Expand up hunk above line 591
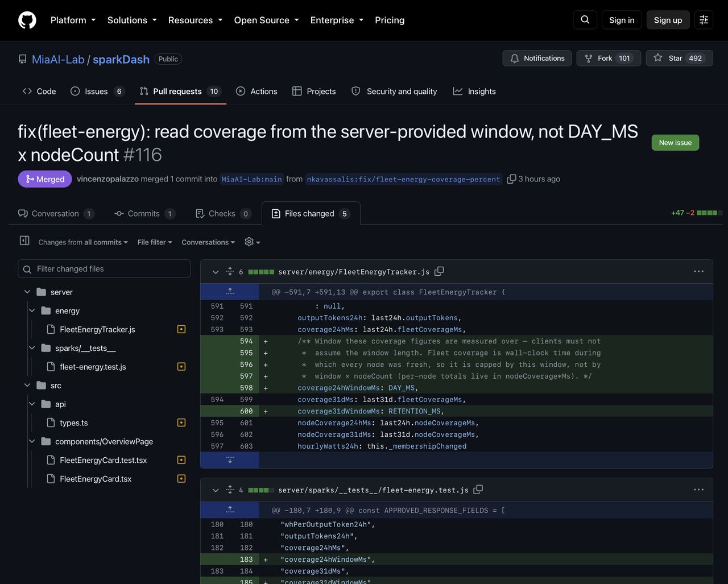Viewport: 728px width, 584px height. point(230,292)
